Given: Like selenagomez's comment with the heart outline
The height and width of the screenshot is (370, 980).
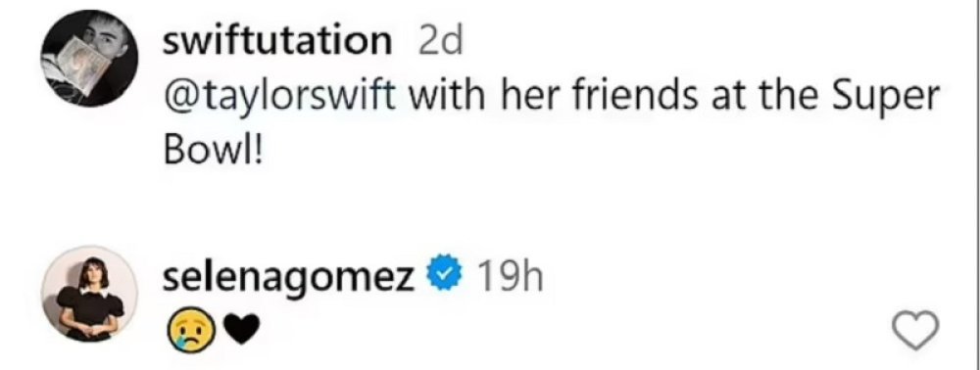Looking at the screenshot, I should pos(915,330).
